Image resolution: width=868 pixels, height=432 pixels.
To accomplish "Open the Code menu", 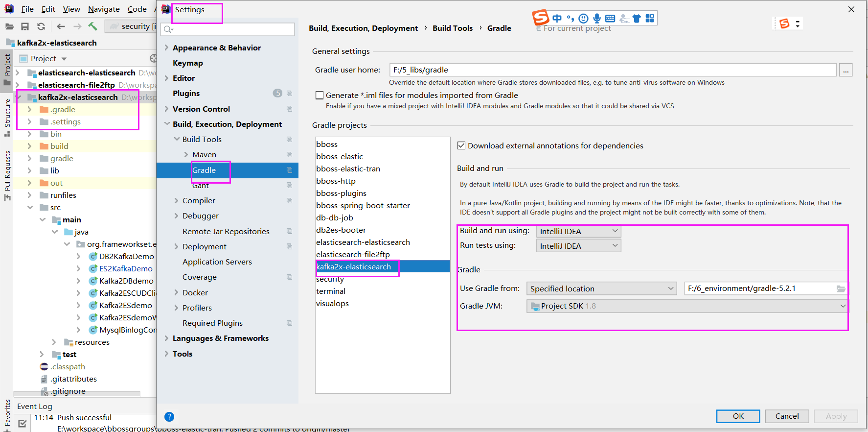I will (x=137, y=9).
